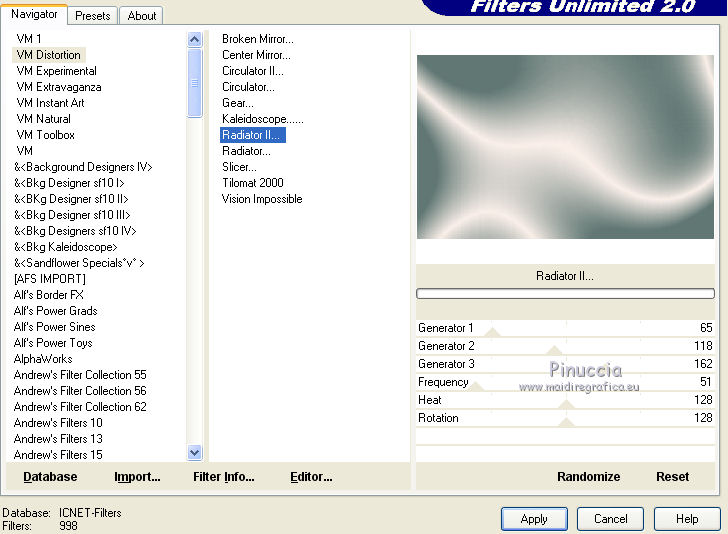Select VM Extravaganza category
728x534 pixels.
[59, 87]
